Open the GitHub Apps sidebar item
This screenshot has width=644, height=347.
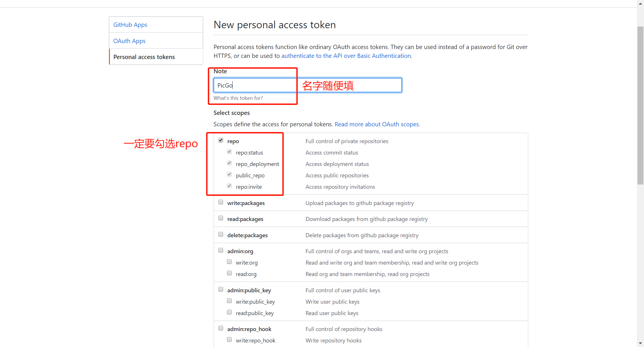[x=156, y=25]
